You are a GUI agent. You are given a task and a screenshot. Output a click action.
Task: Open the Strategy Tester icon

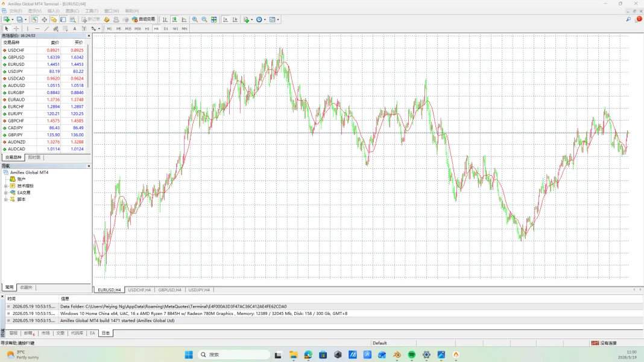(x=73, y=19)
